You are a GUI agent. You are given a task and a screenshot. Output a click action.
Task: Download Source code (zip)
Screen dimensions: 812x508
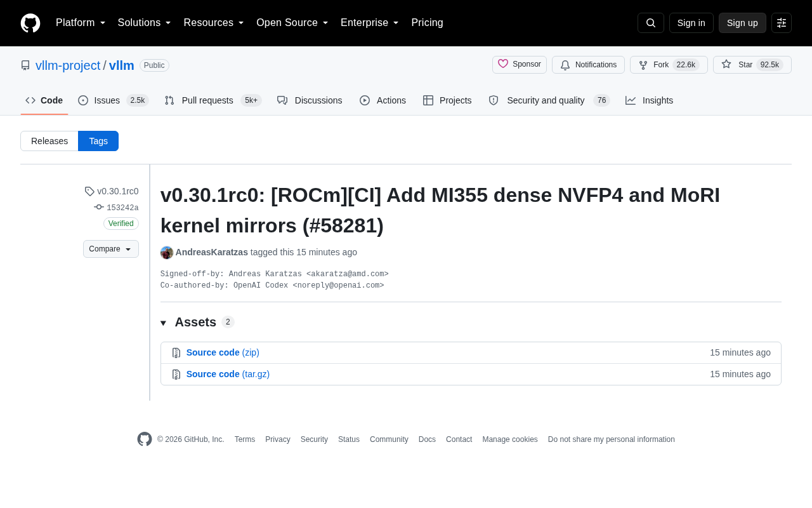pyautogui.click(x=223, y=352)
